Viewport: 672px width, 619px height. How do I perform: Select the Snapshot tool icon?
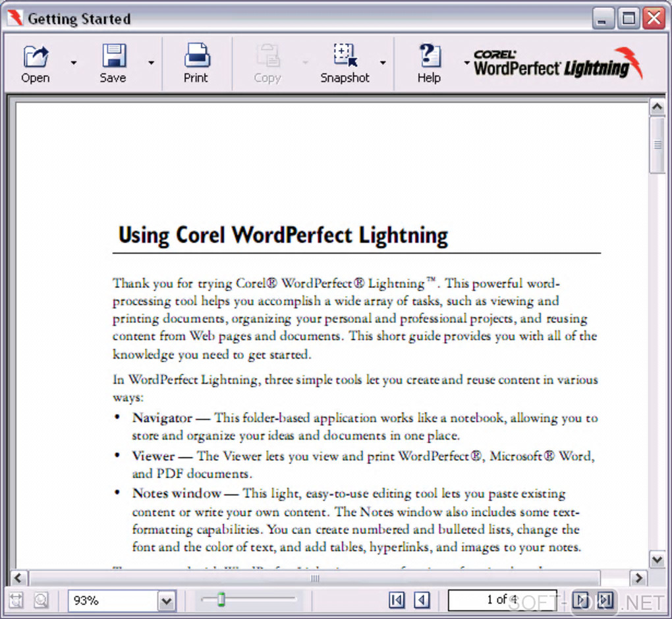tap(345, 55)
